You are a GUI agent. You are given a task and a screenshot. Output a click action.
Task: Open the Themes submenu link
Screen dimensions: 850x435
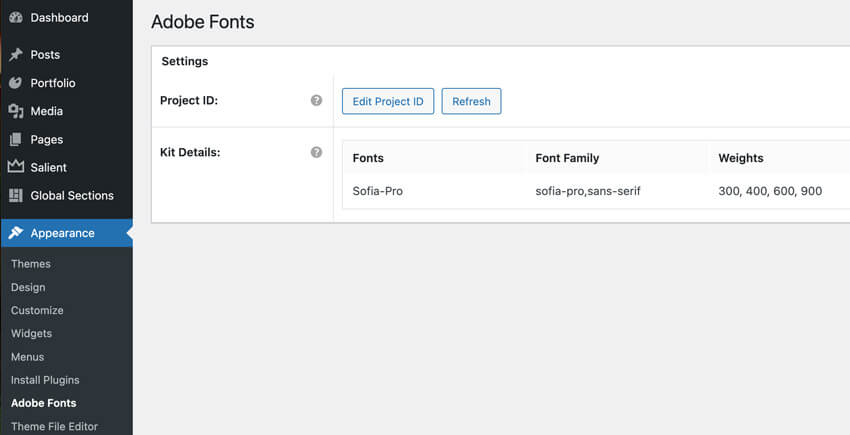coord(31,264)
